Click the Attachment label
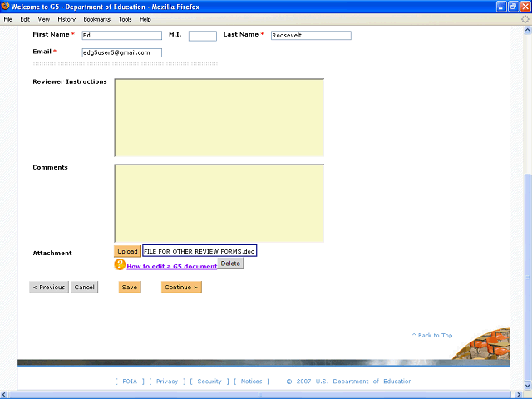 pyautogui.click(x=52, y=253)
